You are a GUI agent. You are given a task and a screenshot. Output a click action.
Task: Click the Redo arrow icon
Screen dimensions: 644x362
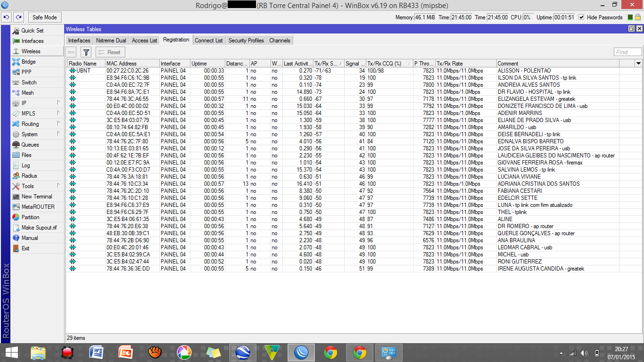(18, 17)
